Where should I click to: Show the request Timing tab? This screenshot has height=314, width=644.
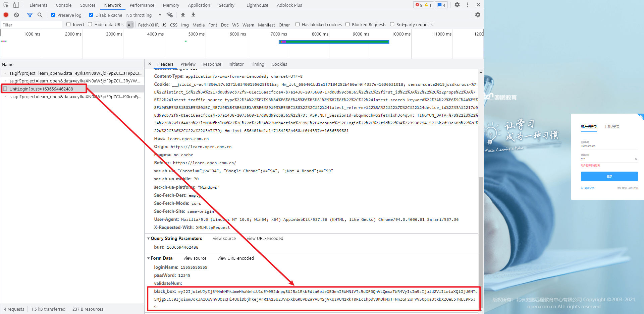coord(258,64)
